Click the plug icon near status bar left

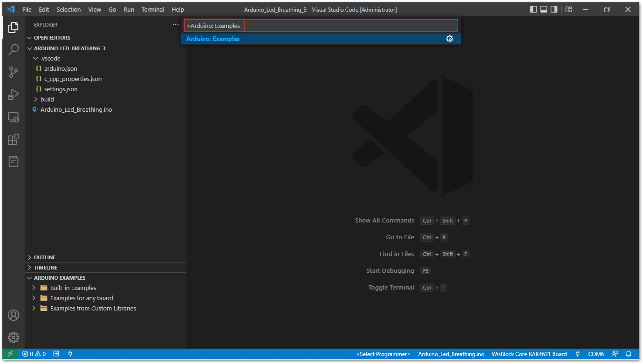point(70,354)
